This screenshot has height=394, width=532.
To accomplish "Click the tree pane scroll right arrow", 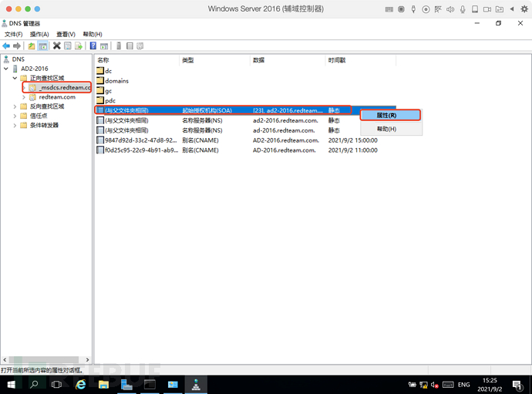I will click(88, 360).
